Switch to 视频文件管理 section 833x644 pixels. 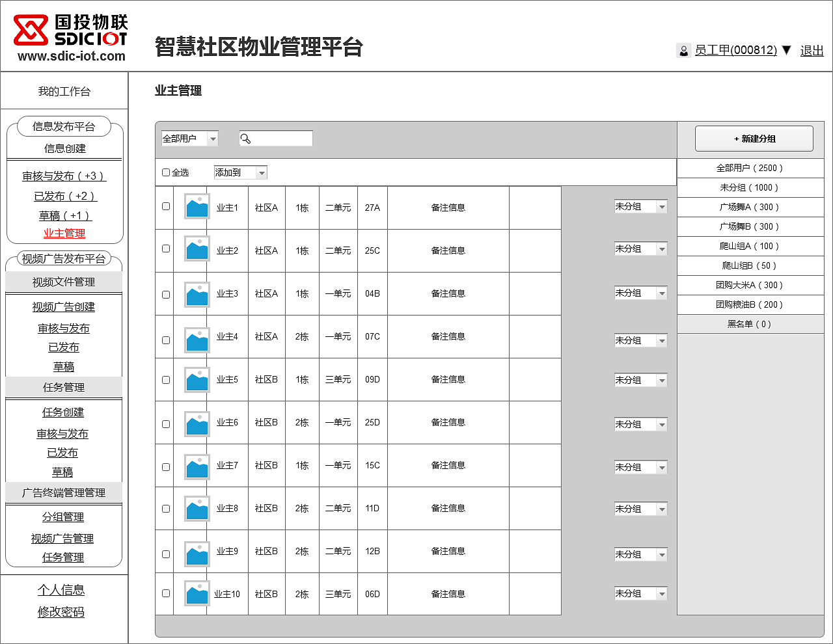click(x=63, y=282)
